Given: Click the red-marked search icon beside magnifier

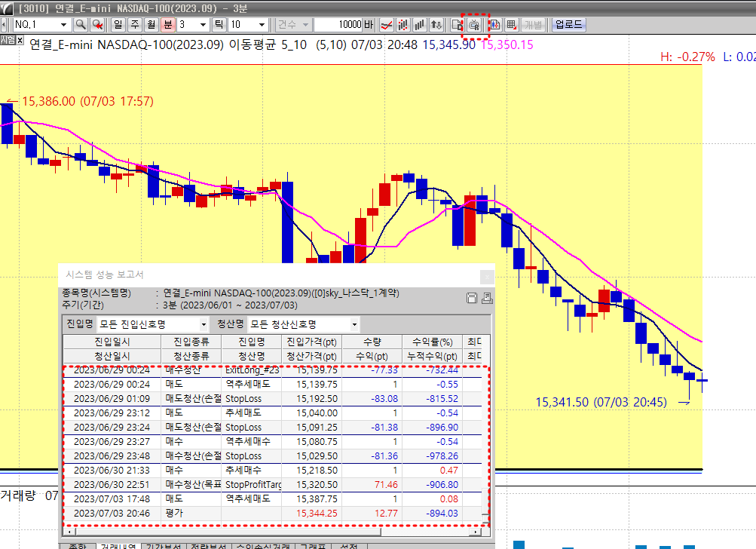Looking at the screenshot, I should coord(97,24).
